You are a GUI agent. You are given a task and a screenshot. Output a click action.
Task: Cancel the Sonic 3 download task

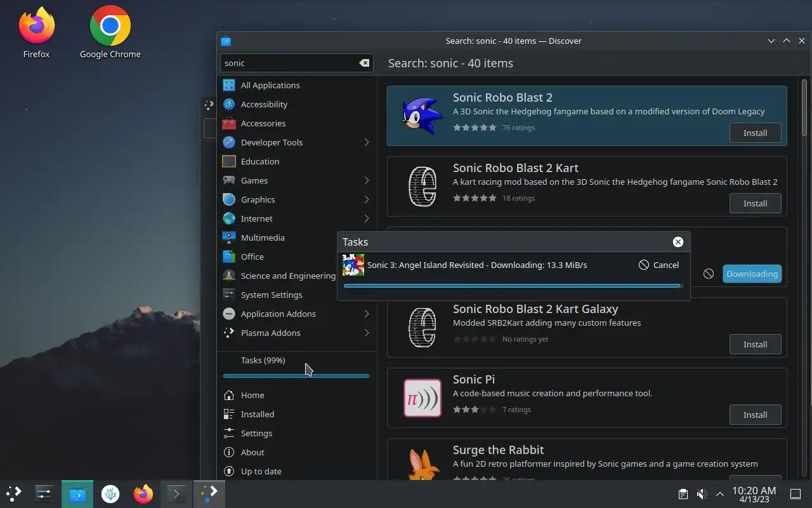click(658, 265)
